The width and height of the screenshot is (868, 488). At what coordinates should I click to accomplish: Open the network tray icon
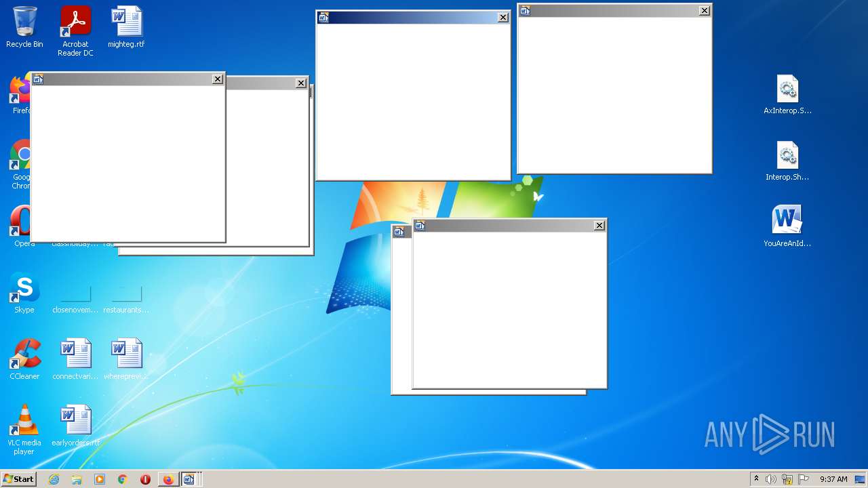coord(787,479)
